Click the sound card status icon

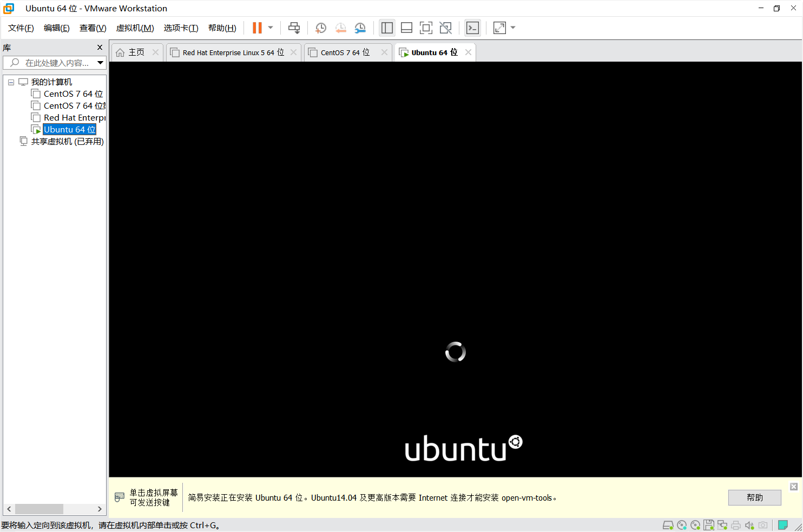click(749, 525)
